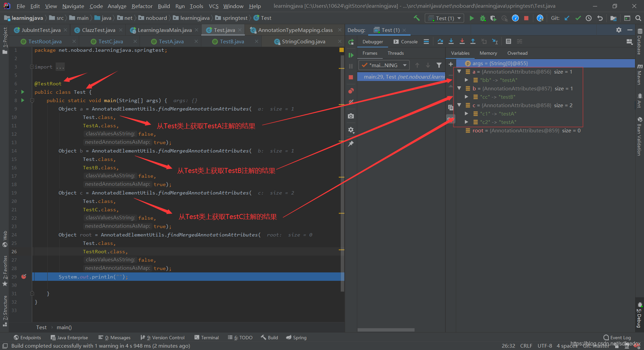Open Evaluate Expression calculator icon
Viewport: 644px width, 350px height.
508,41
